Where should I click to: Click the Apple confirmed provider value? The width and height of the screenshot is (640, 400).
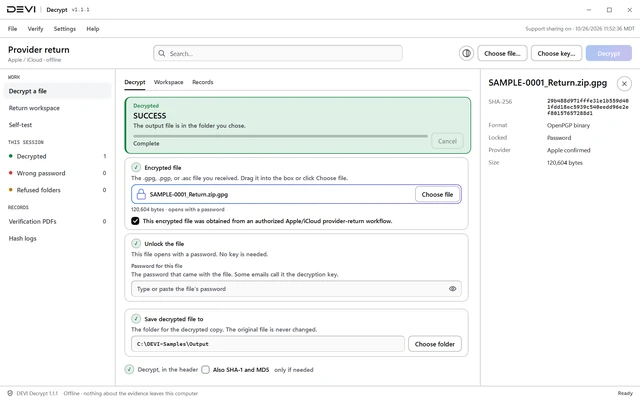tap(569, 150)
